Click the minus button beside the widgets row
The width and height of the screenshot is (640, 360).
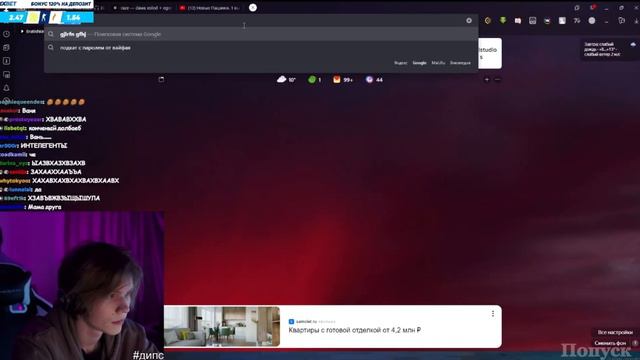[497, 80]
